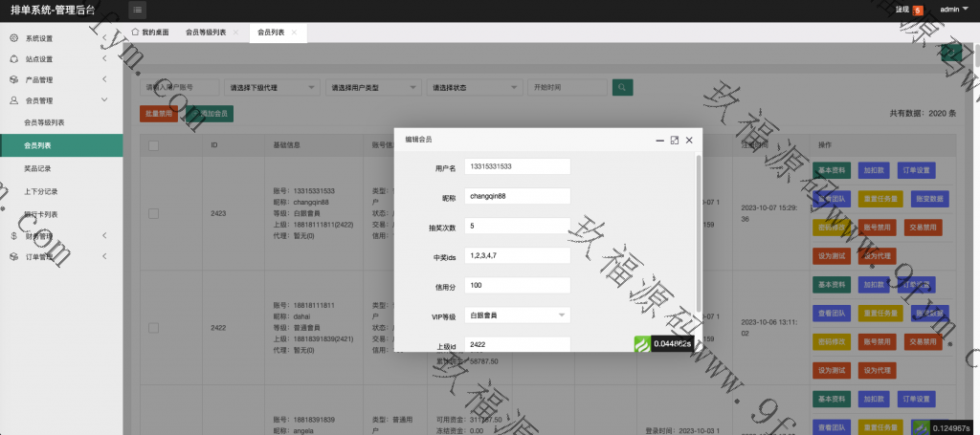The width and height of the screenshot is (980, 435).
Task: Click the sidebar collapse hamburger icon
Action: coord(138,10)
